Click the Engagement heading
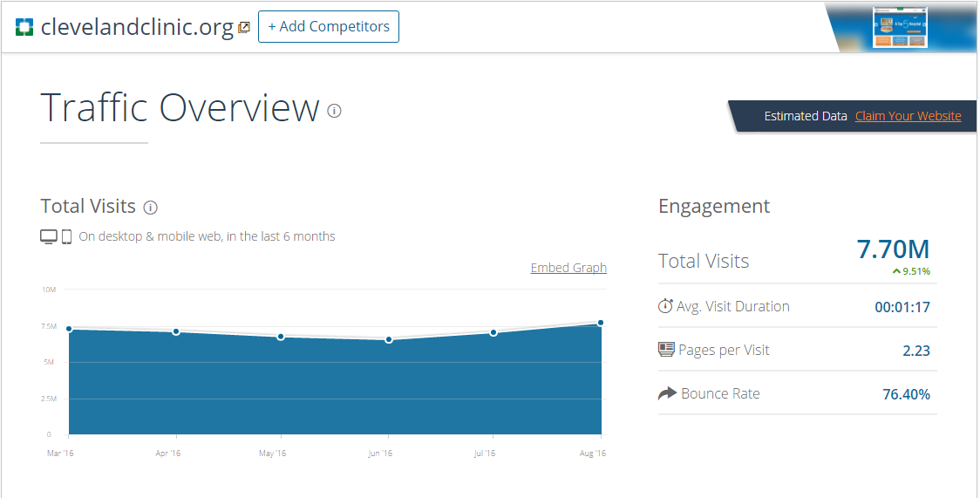 click(x=714, y=206)
